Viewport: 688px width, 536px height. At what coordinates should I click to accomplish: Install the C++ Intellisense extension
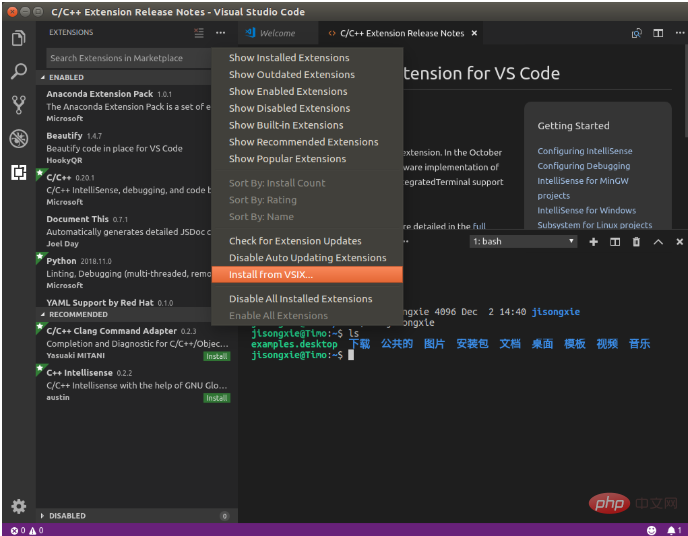pos(217,398)
